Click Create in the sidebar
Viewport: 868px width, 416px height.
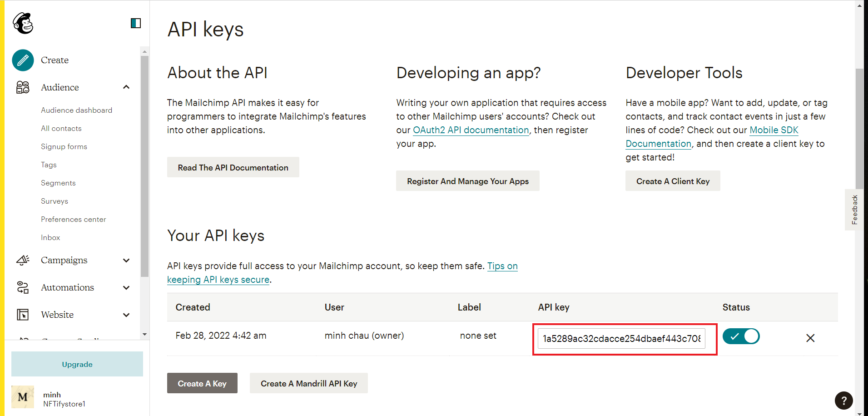(55, 60)
